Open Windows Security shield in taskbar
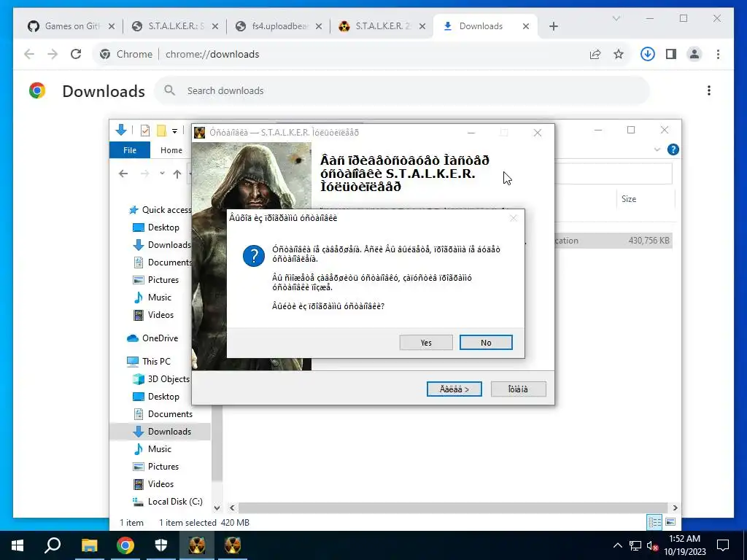The height and width of the screenshot is (560, 747). point(161,545)
